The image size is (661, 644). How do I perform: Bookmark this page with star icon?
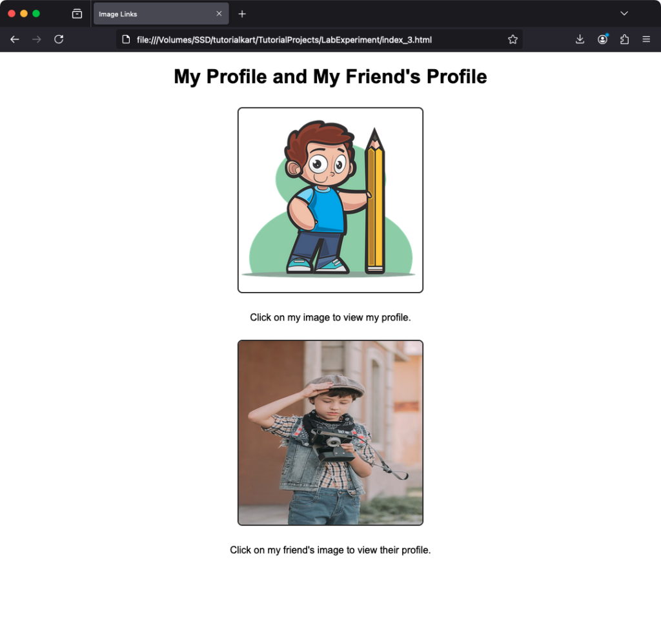point(513,39)
